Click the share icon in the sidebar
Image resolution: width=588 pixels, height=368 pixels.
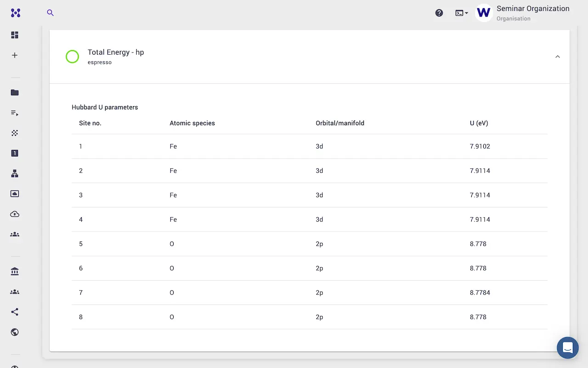14,312
